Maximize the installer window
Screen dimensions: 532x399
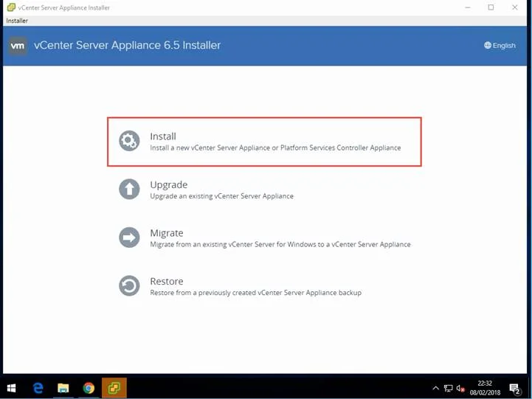(x=491, y=7)
